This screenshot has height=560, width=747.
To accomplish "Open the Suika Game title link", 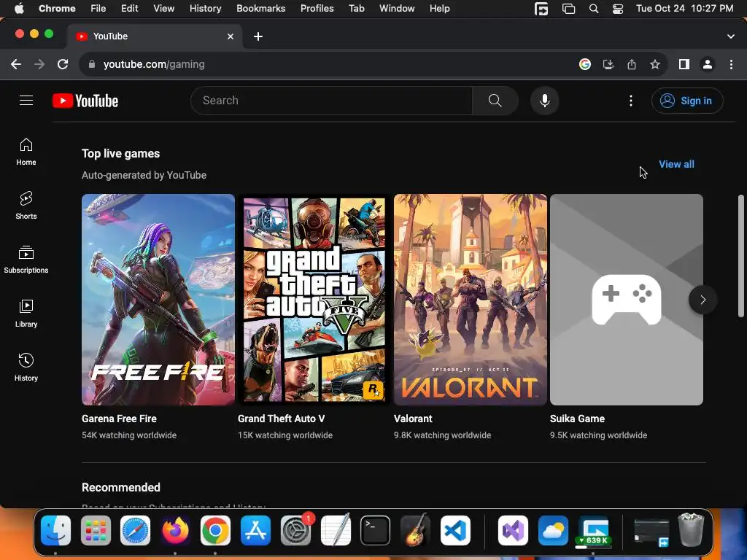I will (x=578, y=419).
